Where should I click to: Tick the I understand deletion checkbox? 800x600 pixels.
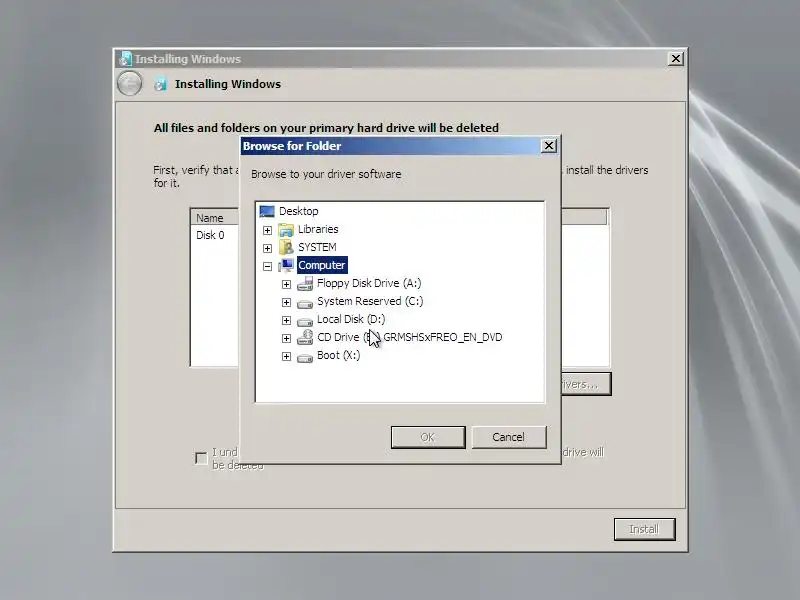click(202, 458)
